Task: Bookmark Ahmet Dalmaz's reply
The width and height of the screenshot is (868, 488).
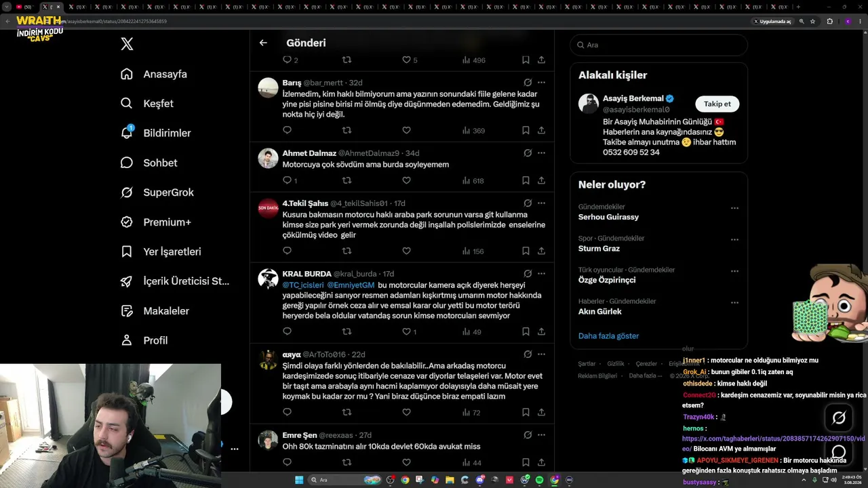Action: click(x=526, y=180)
